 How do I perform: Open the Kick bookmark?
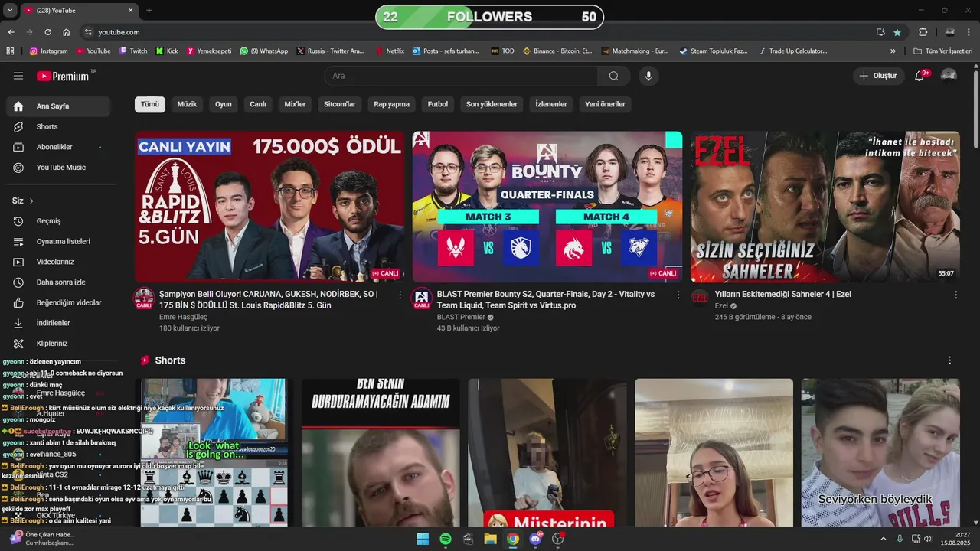coord(166,51)
